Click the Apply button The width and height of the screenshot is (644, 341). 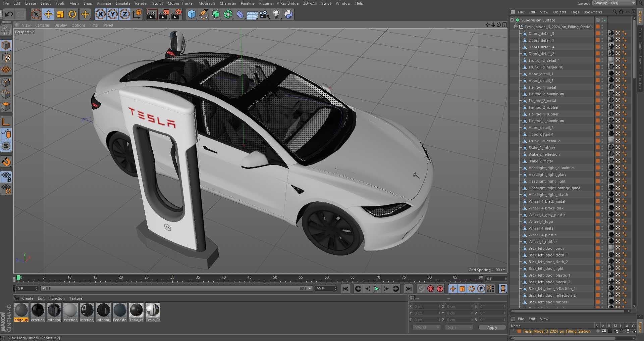point(492,328)
